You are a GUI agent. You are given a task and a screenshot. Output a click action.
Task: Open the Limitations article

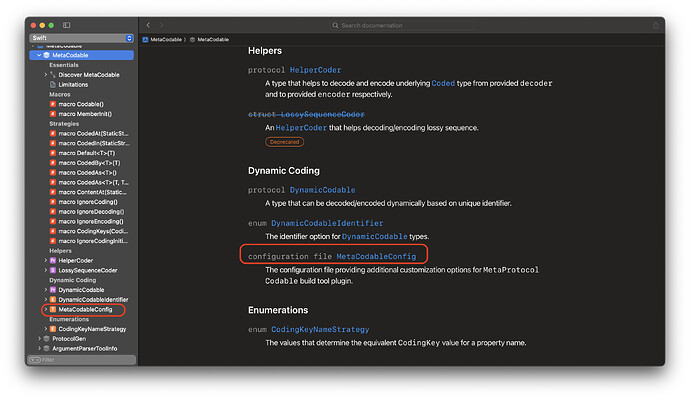point(73,84)
